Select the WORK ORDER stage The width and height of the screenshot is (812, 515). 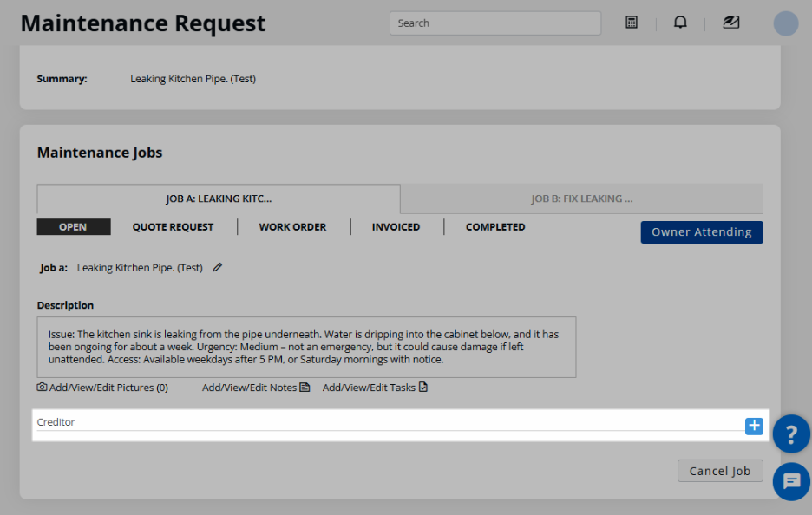tap(292, 226)
